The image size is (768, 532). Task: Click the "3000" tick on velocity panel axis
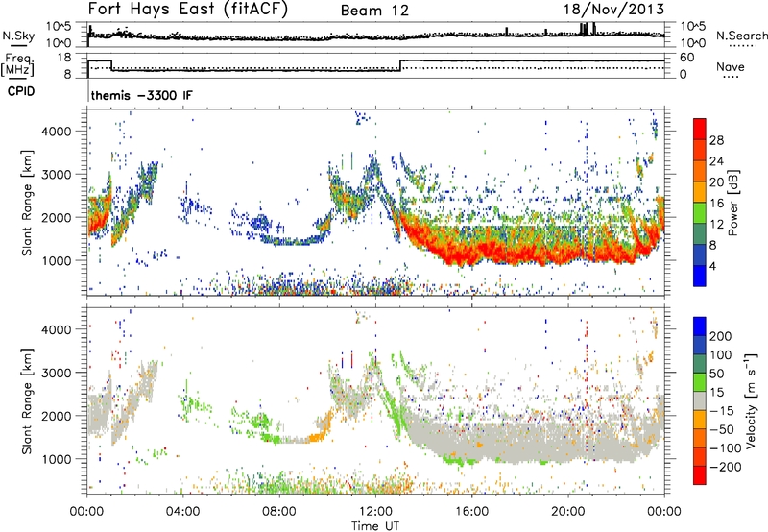coord(56,373)
